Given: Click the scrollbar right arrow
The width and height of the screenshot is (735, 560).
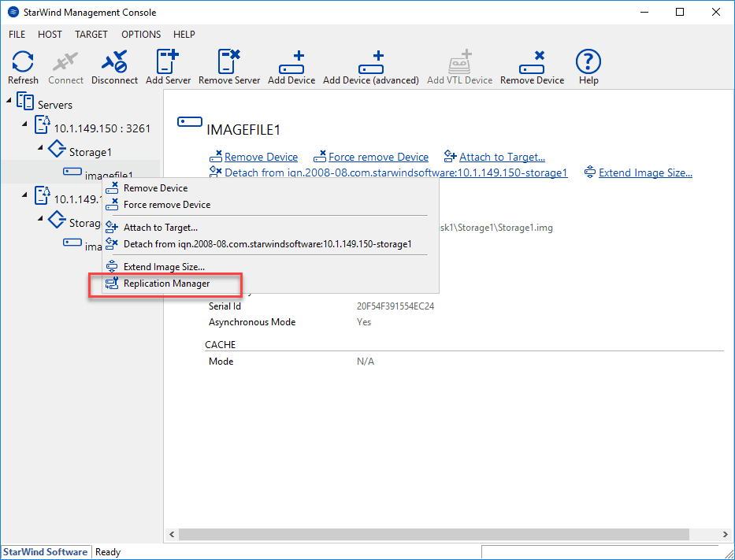Looking at the screenshot, I should (x=726, y=534).
